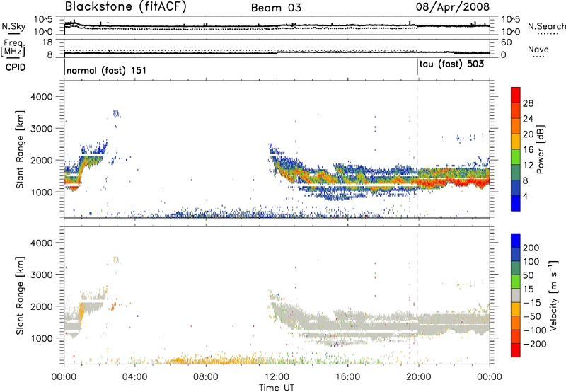The height and width of the screenshot is (392, 566).
Task: Click the '08:00' time axis label
Action: coord(206,377)
